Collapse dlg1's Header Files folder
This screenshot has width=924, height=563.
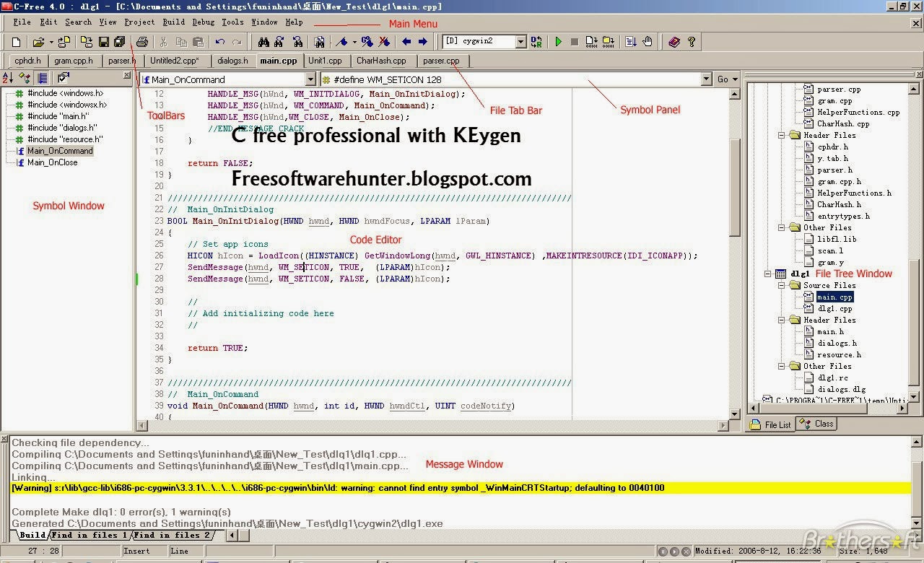(x=783, y=320)
